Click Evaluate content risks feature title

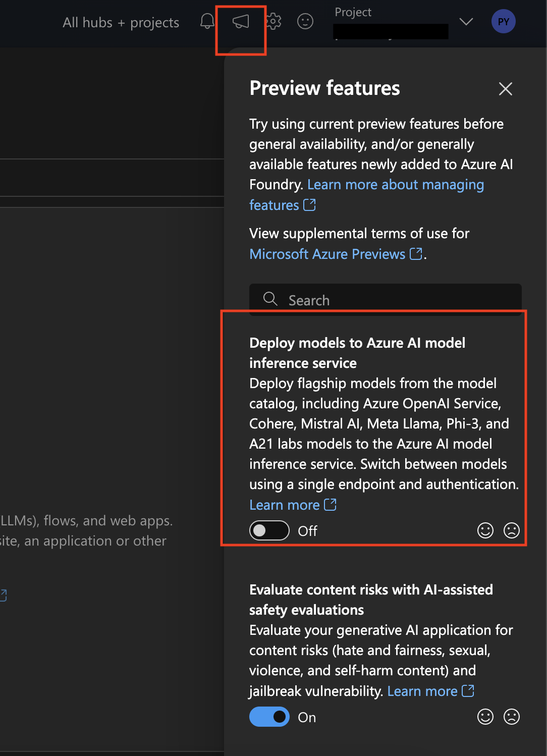click(371, 600)
